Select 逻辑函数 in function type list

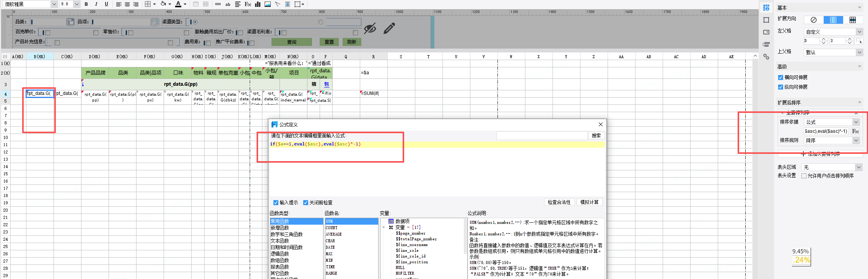(280, 254)
